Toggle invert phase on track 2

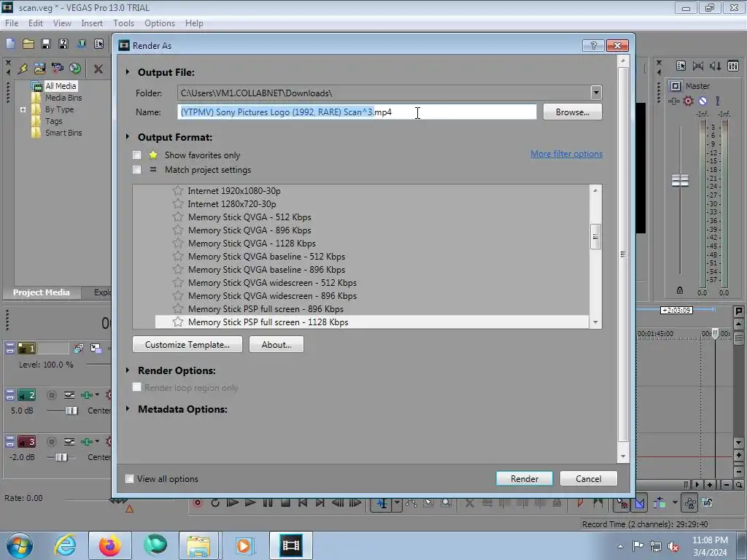click(x=69, y=394)
